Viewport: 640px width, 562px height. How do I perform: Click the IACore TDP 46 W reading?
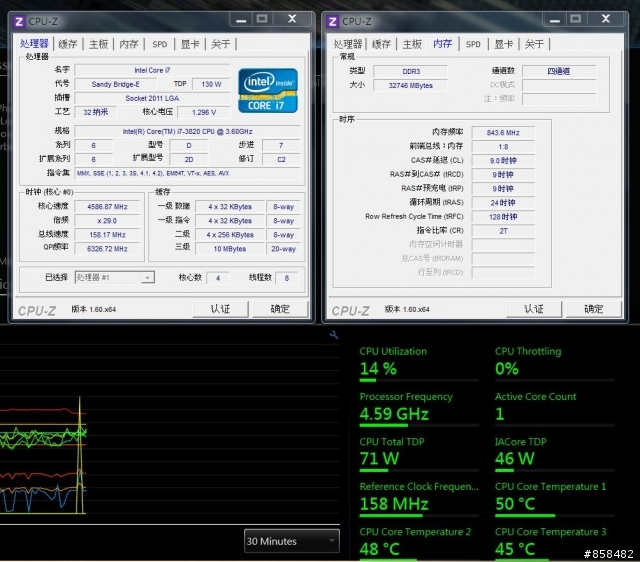click(x=515, y=459)
